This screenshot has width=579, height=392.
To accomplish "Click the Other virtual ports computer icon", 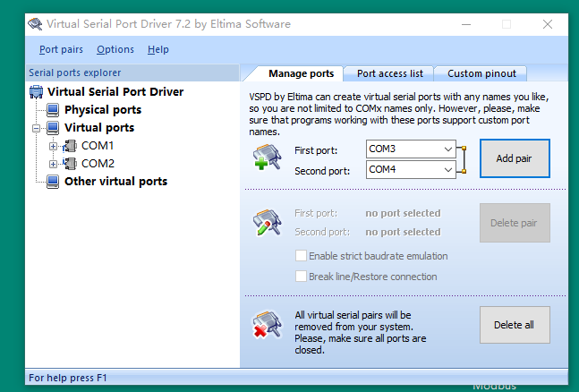I will pos(53,182).
